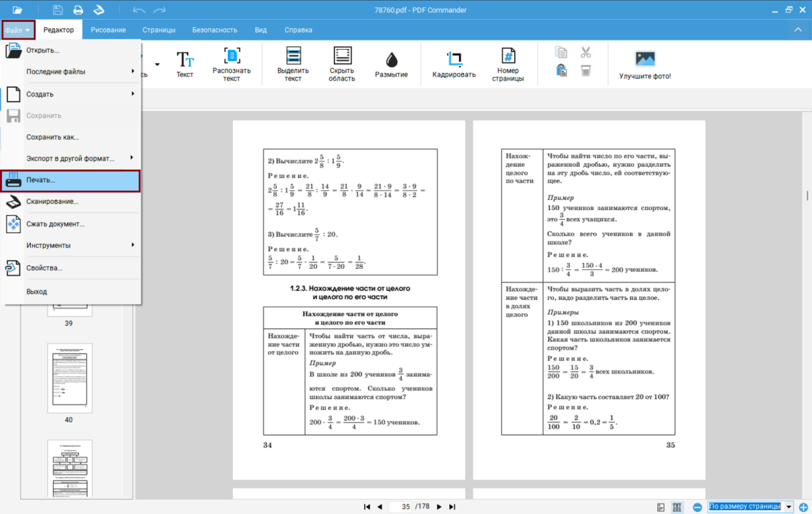
Task: Go to last page button
Action: pyautogui.click(x=452, y=506)
